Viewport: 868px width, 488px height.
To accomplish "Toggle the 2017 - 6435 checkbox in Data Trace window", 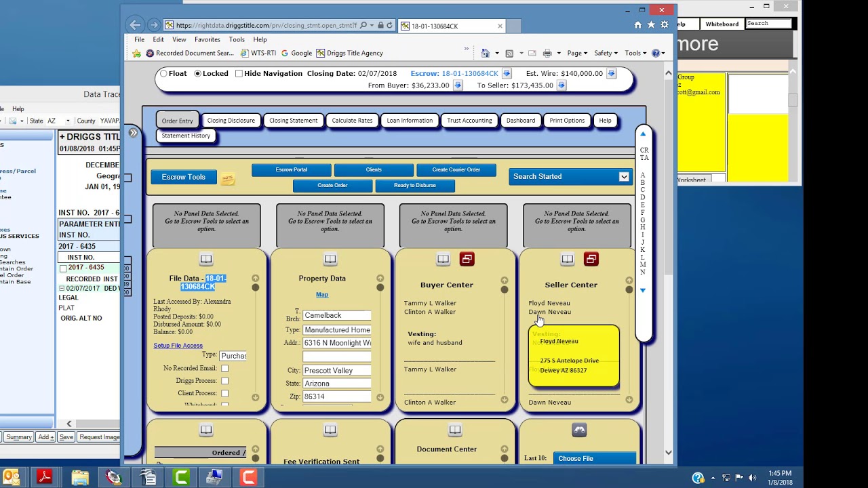I will click(63, 268).
